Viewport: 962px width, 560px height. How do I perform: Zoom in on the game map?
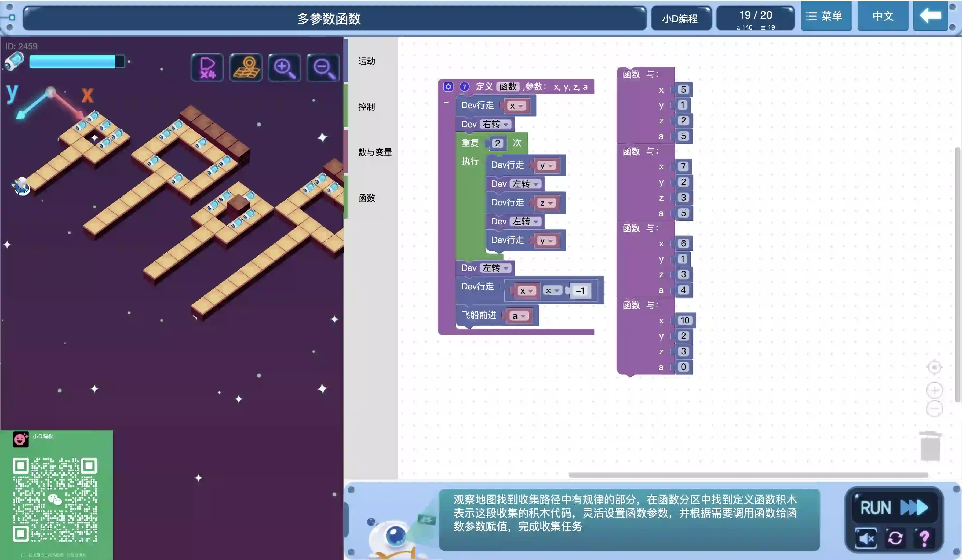285,68
